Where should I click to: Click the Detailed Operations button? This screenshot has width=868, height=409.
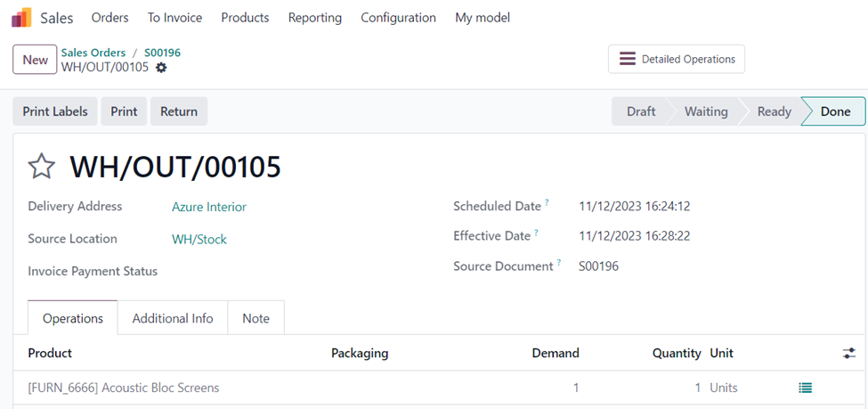point(676,59)
